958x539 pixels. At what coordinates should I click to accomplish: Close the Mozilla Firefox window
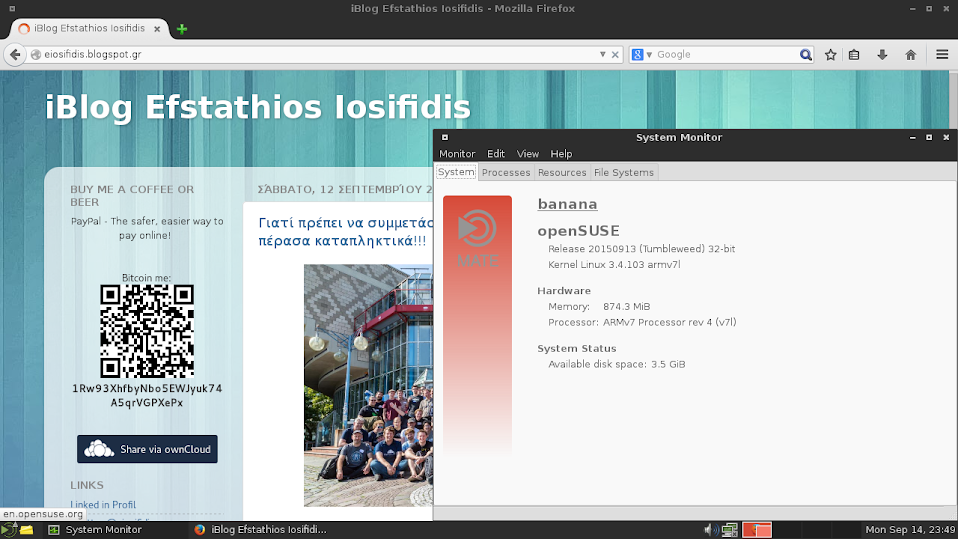click(x=946, y=9)
